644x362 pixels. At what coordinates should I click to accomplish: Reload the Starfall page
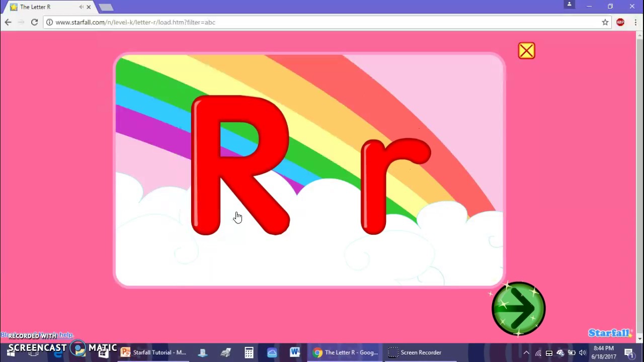tap(34, 22)
